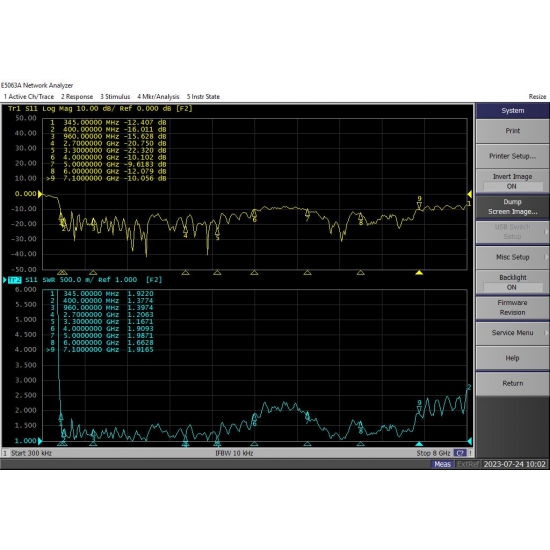
Task: Click the ExtRef status indicator
Action: (468, 464)
